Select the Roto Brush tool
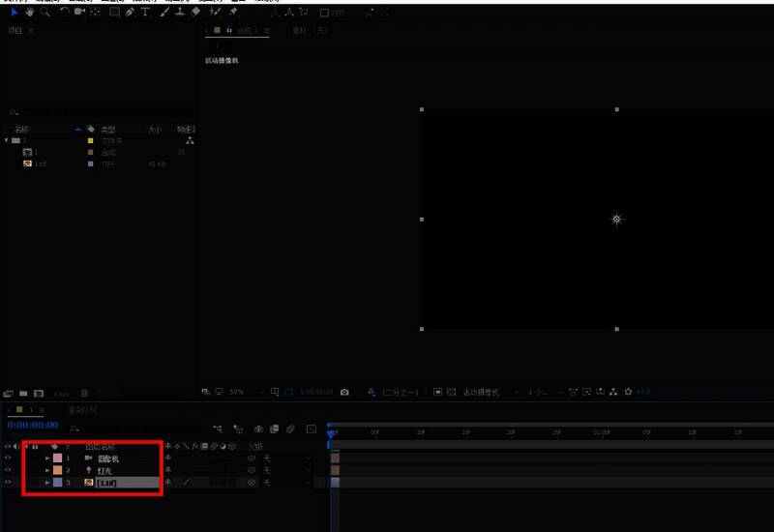Screen dimensions: 774x532 coord(215,12)
